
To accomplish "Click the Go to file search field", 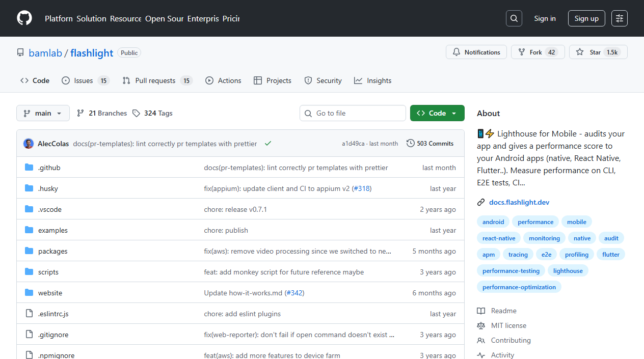I will (353, 113).
